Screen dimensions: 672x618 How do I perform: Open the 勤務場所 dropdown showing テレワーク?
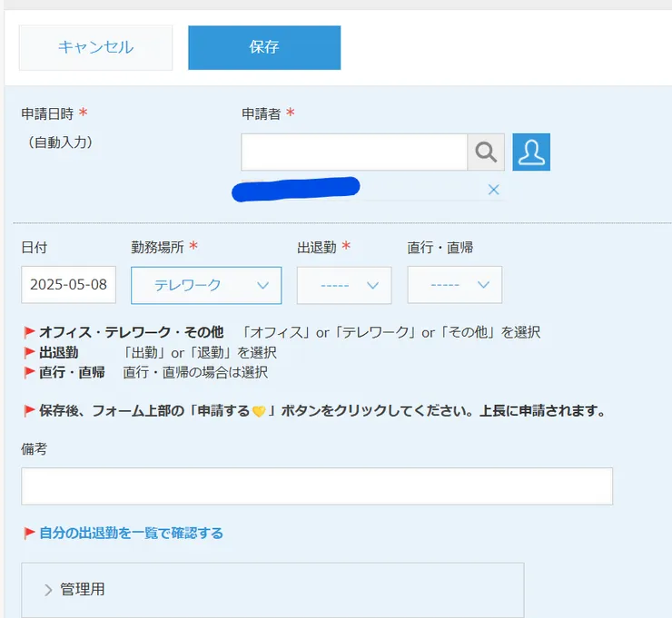click(206, 285)
